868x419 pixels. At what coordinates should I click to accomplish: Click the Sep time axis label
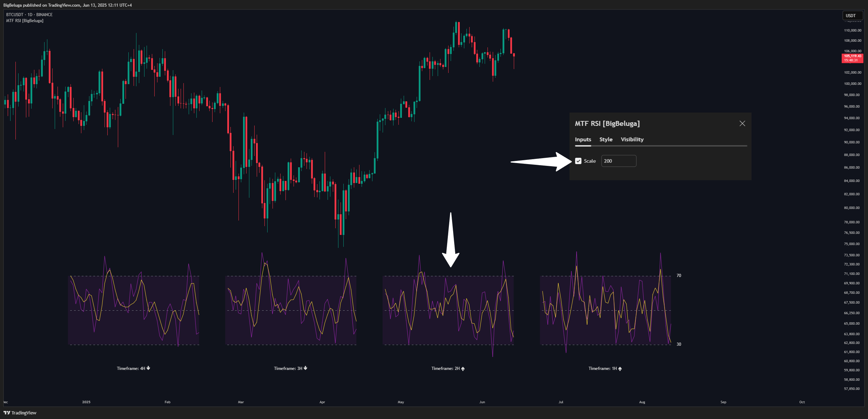click(724, 402)
